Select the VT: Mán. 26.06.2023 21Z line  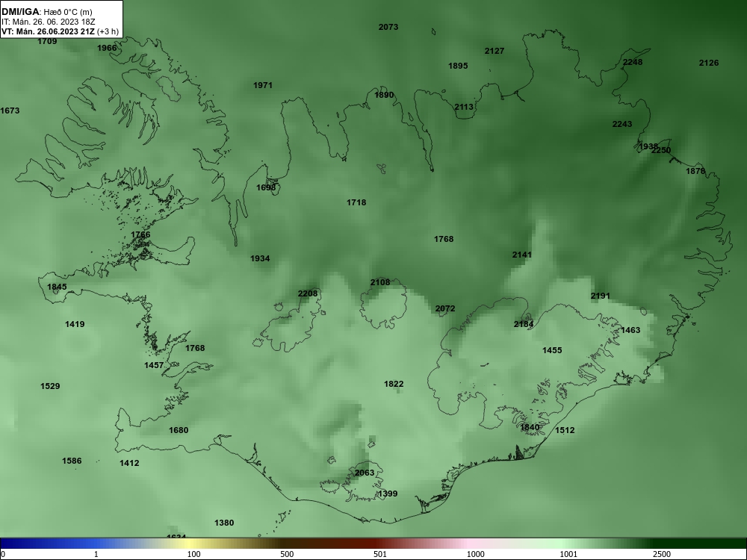[60, 32]
